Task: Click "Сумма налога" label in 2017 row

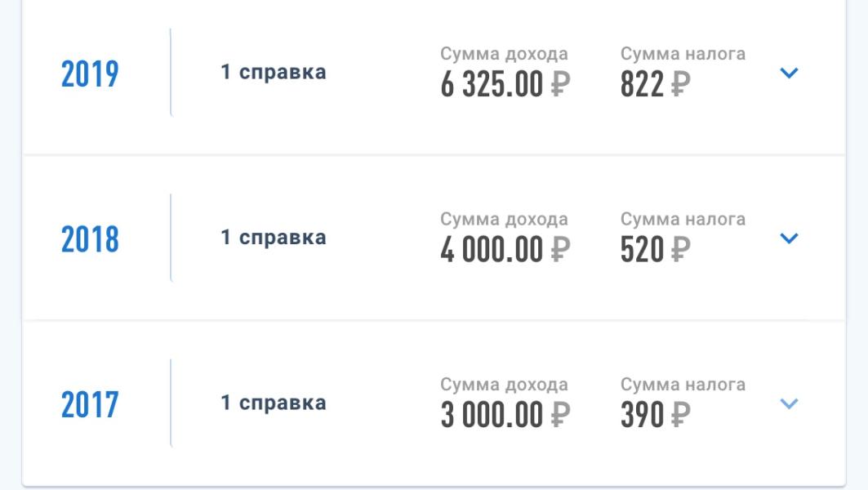Action: (x=683, y=385)
